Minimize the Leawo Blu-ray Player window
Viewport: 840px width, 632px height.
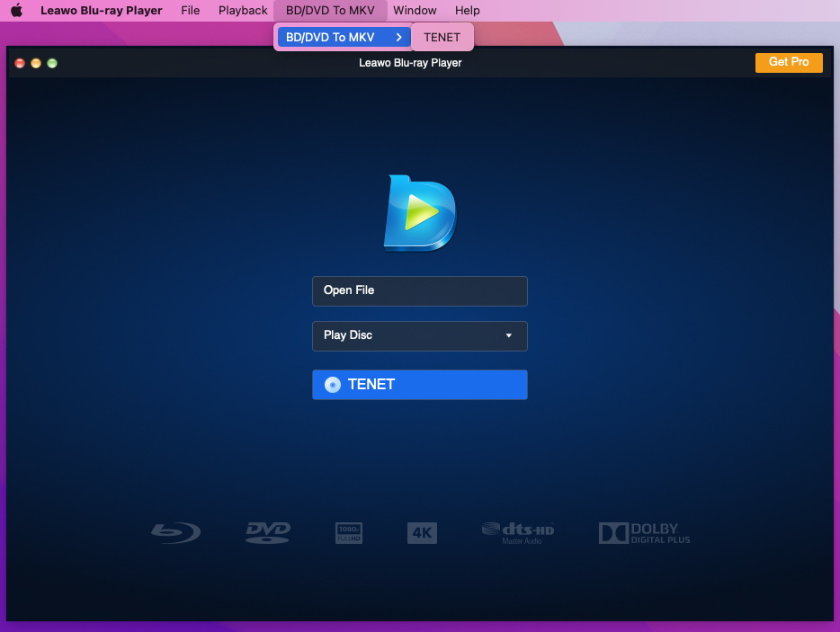(x=36, y=63)
